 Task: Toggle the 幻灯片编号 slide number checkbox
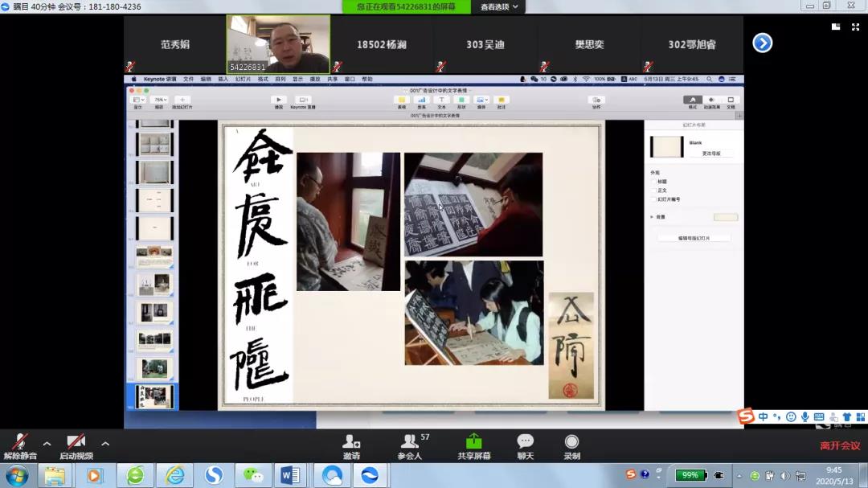click(654, 199)
